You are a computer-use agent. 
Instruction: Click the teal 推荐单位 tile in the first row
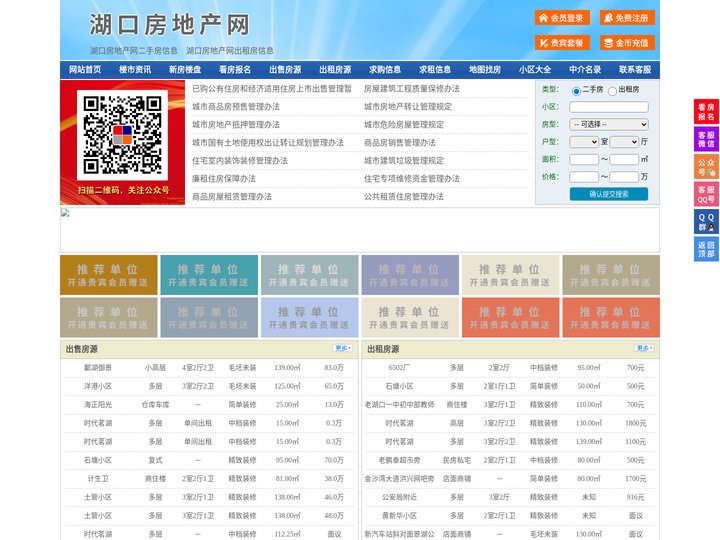(x=209, y=275)
